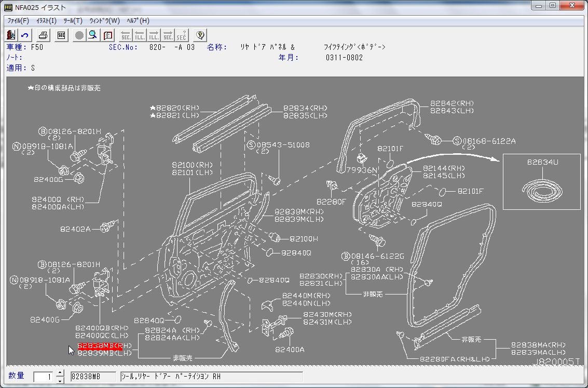This screenshot has width=588, height=388.
Task: Select part 82440M(RH)
Action: pyautogui.click(x=306, y=296)
